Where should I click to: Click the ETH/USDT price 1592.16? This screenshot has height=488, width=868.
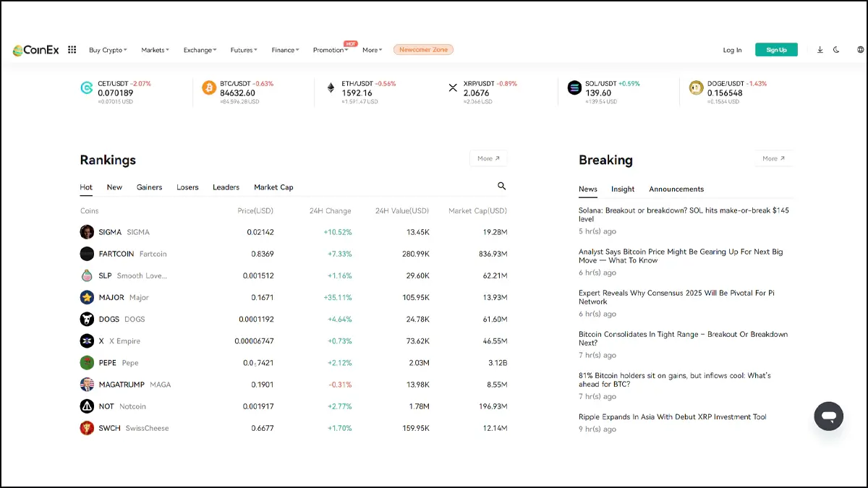(357, 93)
